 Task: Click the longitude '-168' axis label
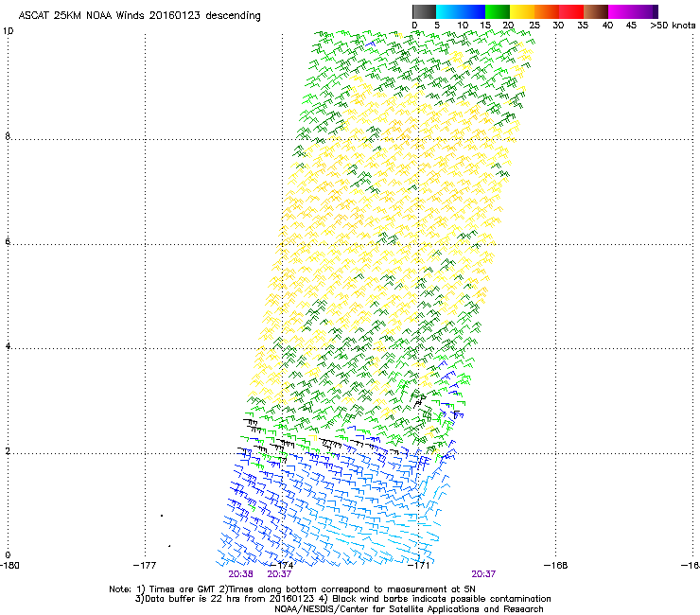pos(555,566)
